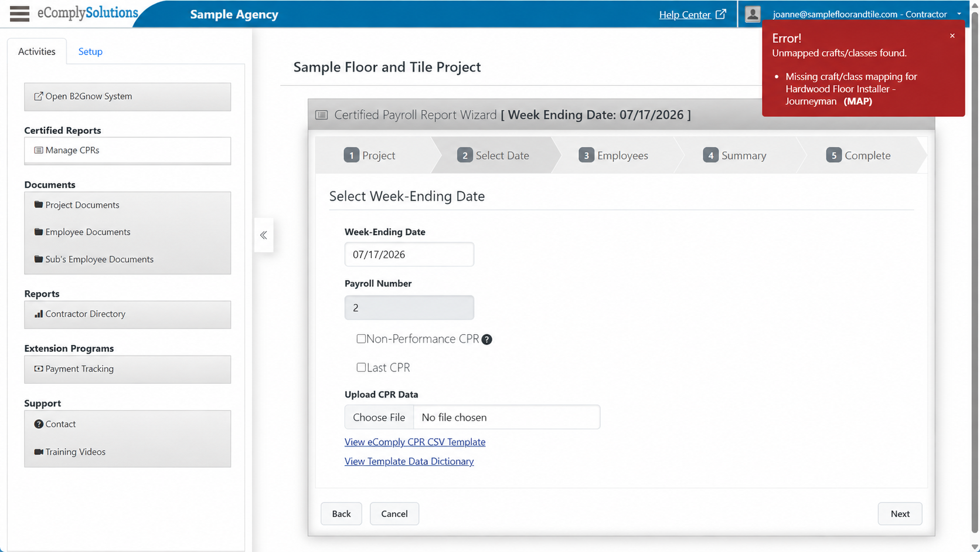Open B2Gnow System
Viewport: 980px width, 552px height.
pyautogui.click(x=127, y=96)
